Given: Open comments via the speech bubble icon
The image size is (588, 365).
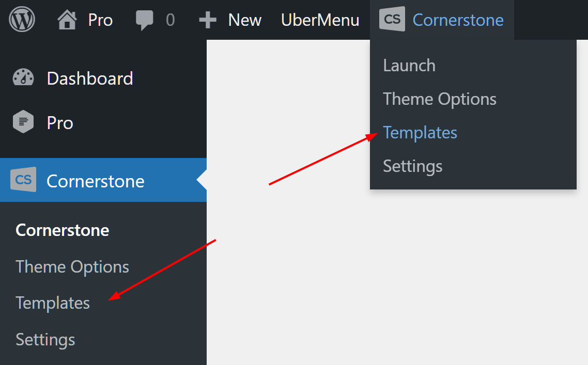Looking at the screenshot, I should [147, 19].
